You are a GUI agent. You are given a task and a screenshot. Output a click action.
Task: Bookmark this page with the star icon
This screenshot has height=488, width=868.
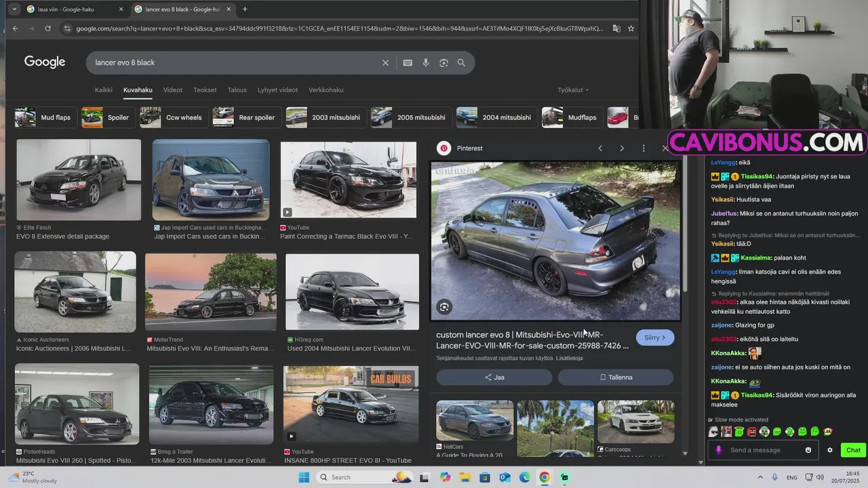pos(631,28)
